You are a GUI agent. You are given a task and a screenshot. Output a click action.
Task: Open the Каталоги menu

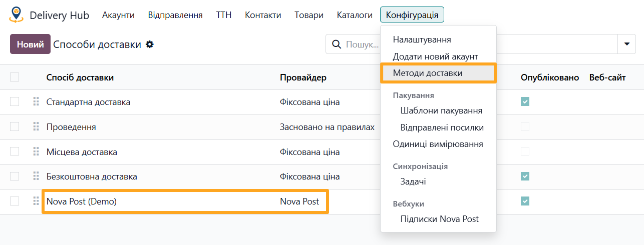(x=355, y=15)
